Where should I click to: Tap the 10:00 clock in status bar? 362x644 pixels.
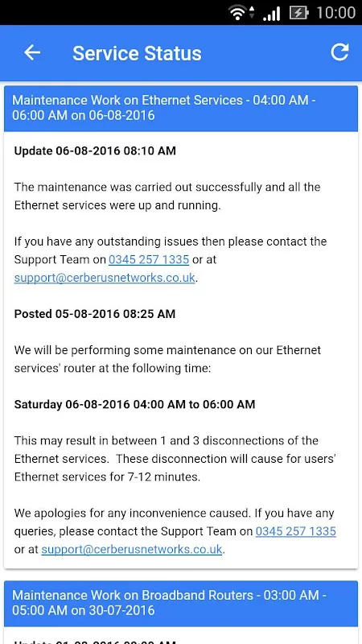pyautogui.click(x=335, y=13)
